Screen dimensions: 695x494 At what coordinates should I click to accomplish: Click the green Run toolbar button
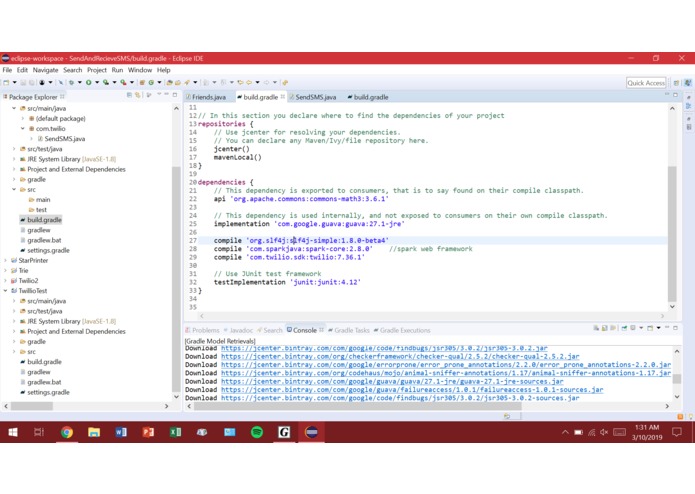click(x=89, y=82)
